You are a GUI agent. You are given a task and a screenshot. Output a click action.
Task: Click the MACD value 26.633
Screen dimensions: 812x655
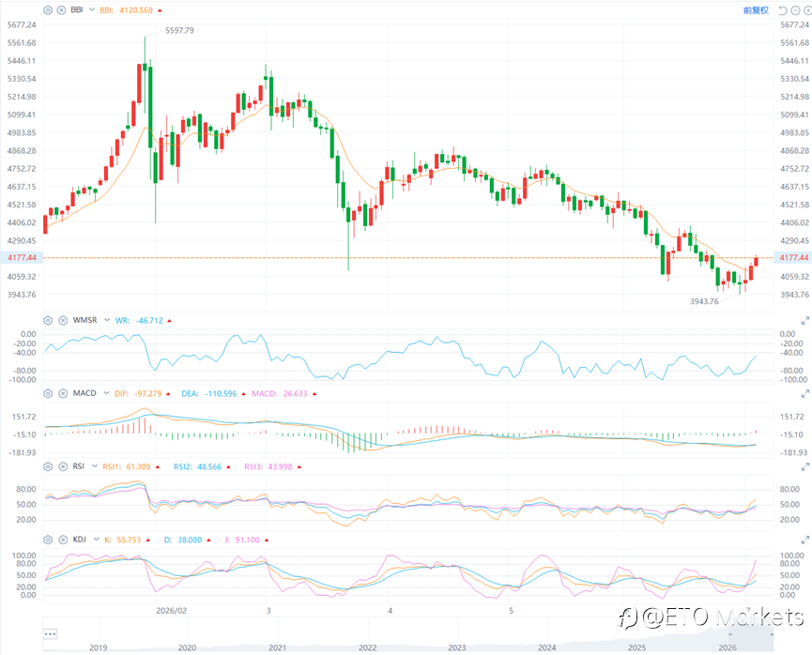click(x=295, y=393)
